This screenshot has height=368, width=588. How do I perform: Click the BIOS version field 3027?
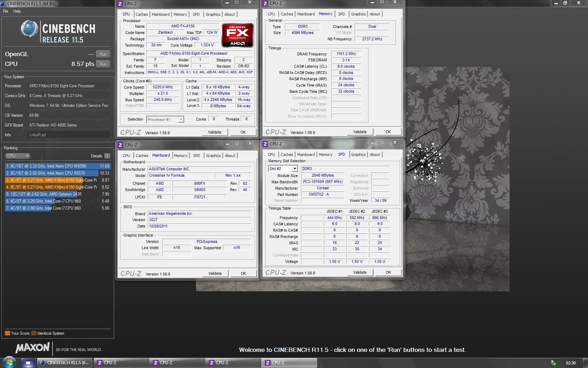coord(199,220)
